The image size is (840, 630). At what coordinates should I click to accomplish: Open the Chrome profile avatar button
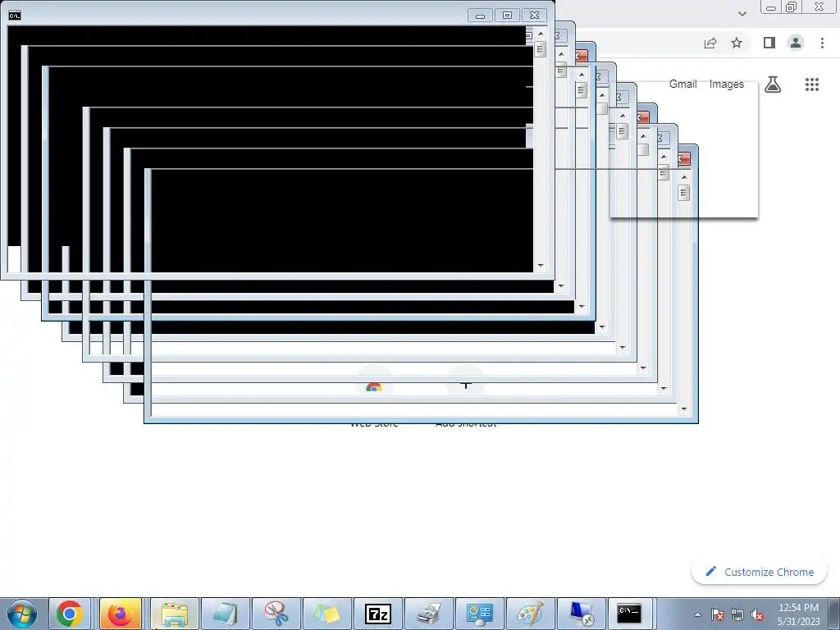796,43
